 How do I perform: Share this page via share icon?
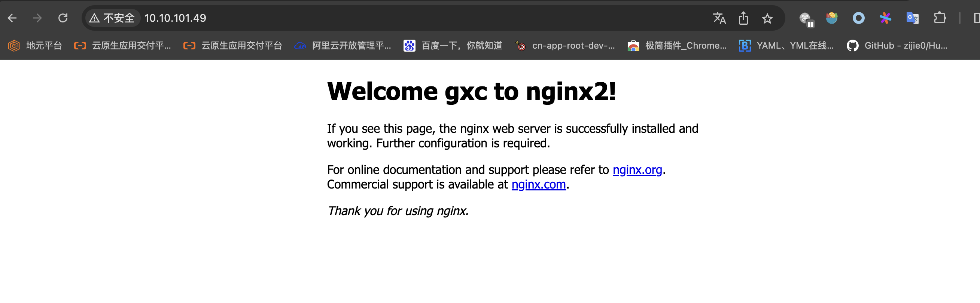click(743, 18)
